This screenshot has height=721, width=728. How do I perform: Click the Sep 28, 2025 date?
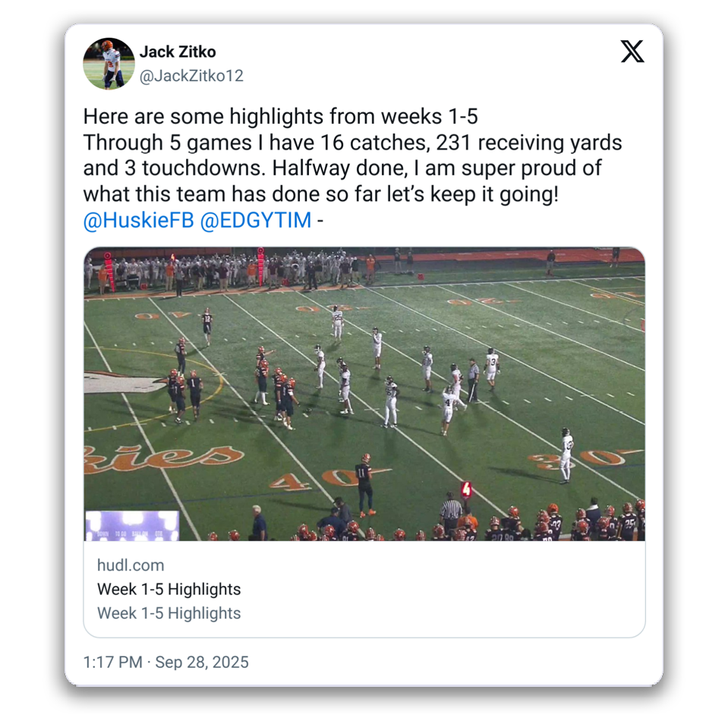[202, 662]
